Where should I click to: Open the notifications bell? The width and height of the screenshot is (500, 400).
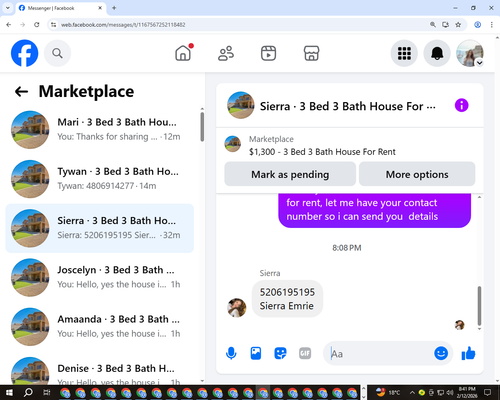(x=437, y=53)
